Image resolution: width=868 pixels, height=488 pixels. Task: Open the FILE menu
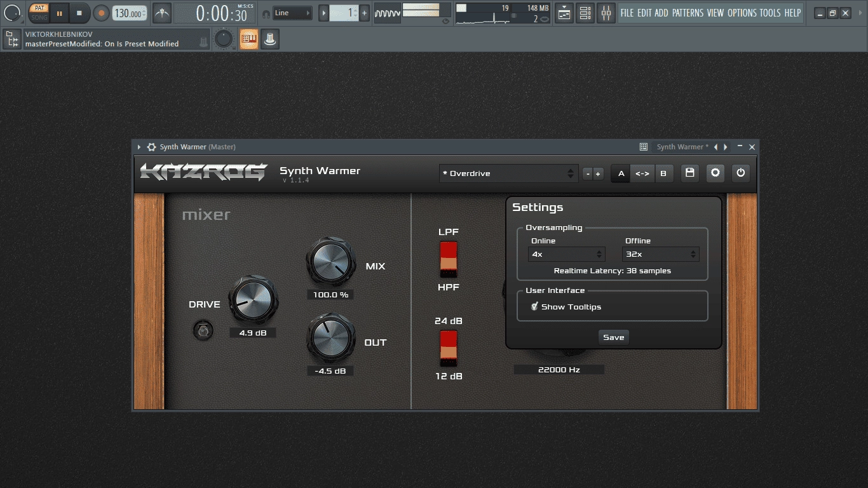pyautogui.click(x=627, y=13)
